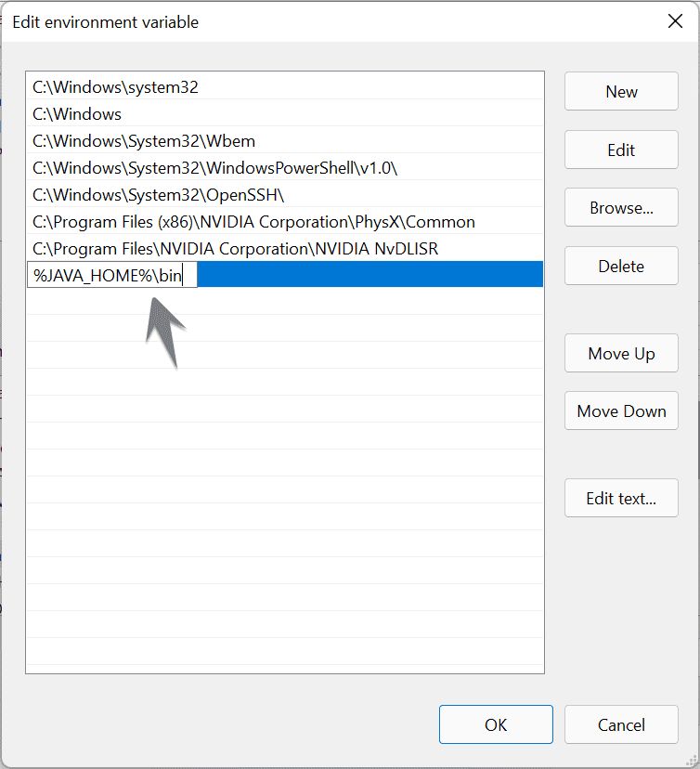Select the C:\Windows path row
Screen dimensions: 700x769
tap(285, 114)
